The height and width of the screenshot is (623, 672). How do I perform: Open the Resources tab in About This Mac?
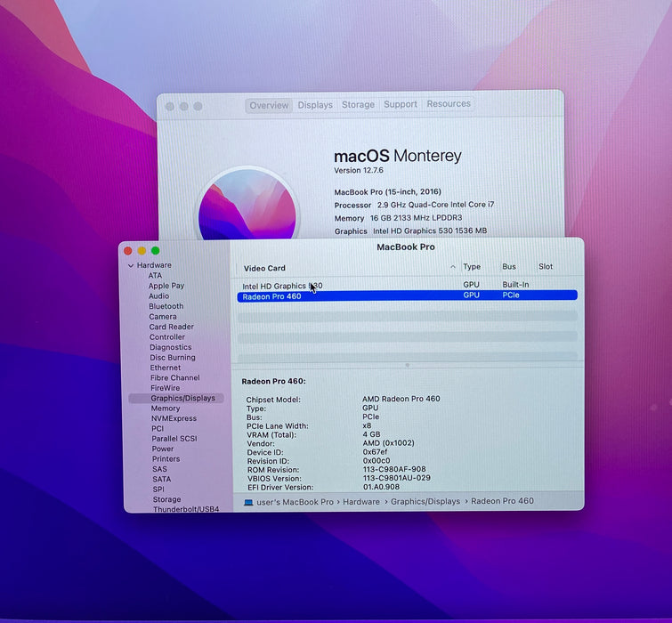point(449,104)
